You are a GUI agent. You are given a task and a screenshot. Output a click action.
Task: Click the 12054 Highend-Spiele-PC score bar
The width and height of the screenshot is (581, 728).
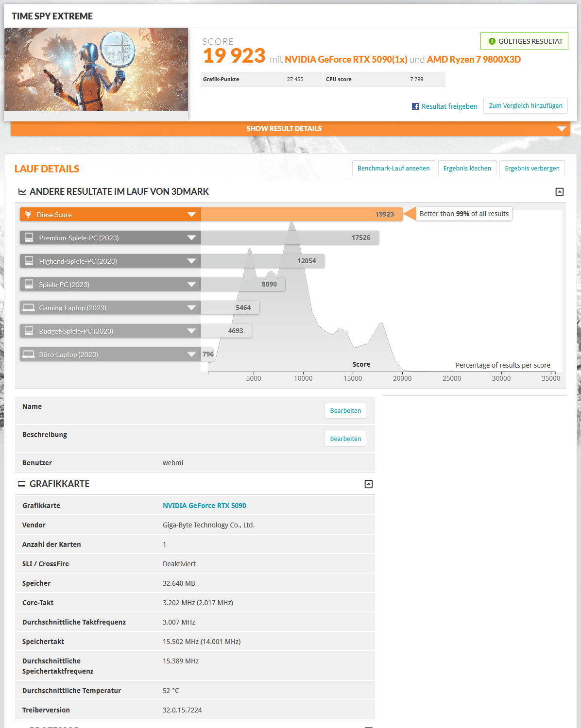click(262, 261)
